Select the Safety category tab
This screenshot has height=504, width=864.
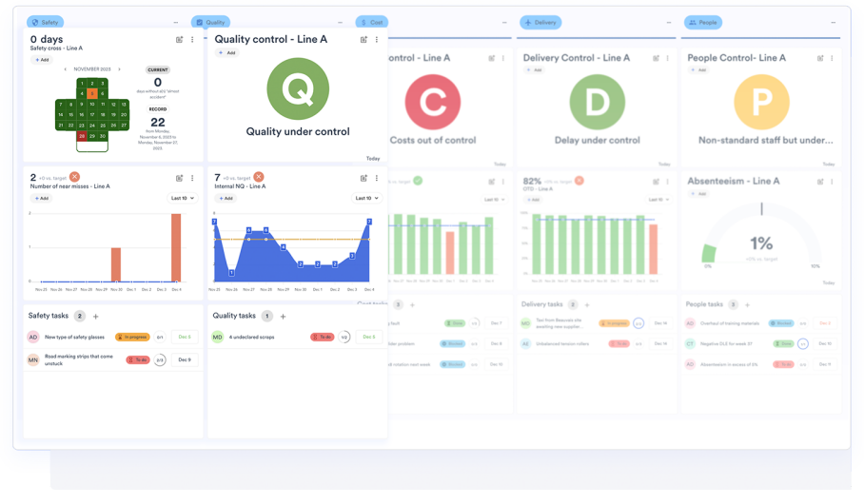[x=45, y=22]
